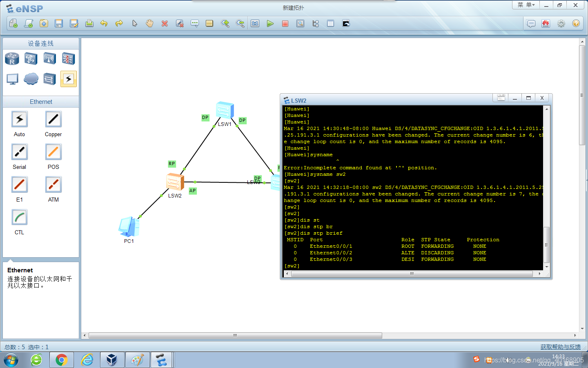Open the Windows Start button
The height and width of the screenshot is (368, 588).
click(11, 360)
